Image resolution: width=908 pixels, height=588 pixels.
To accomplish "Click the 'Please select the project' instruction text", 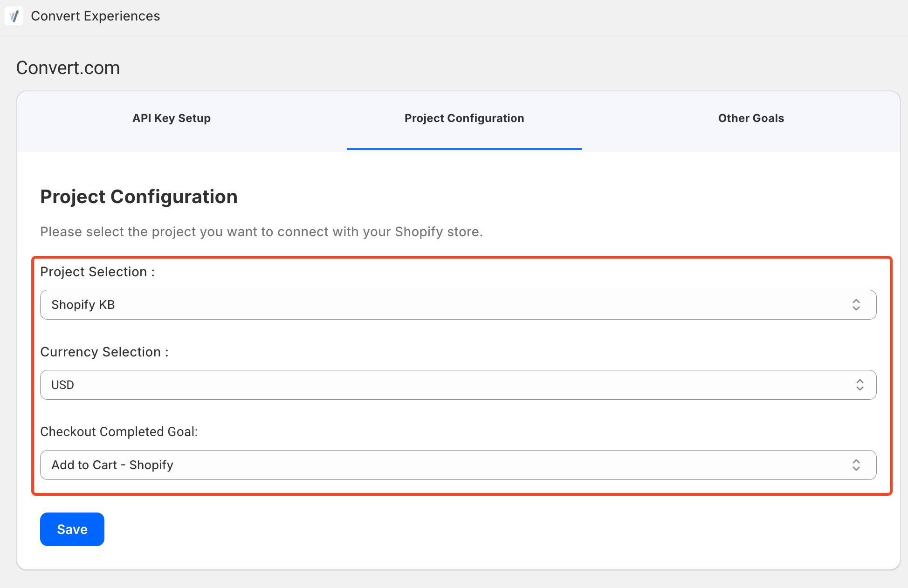I will 261,232.
